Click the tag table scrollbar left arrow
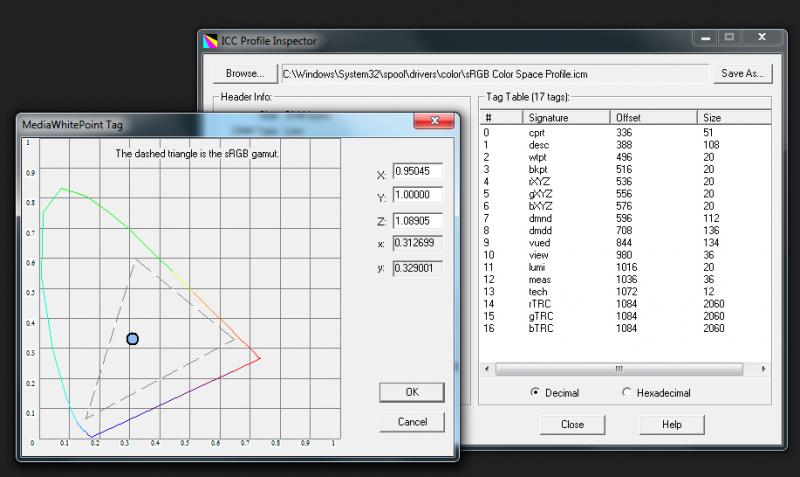 click(487, 369)
